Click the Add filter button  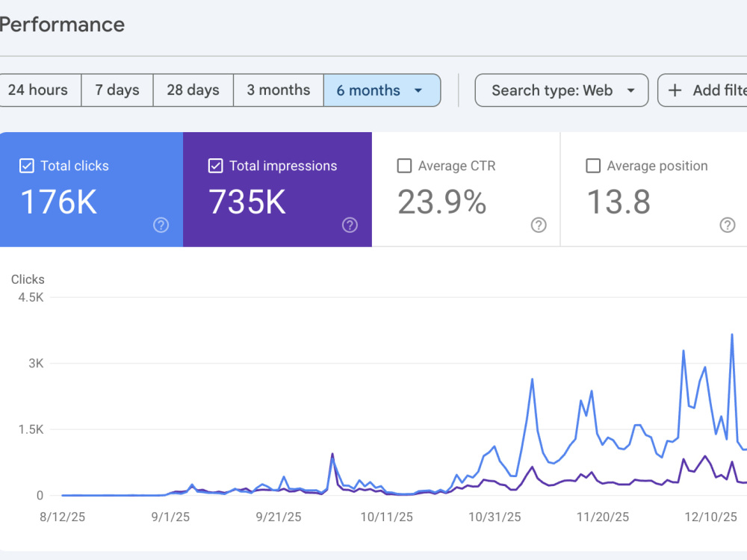[702, 90]
